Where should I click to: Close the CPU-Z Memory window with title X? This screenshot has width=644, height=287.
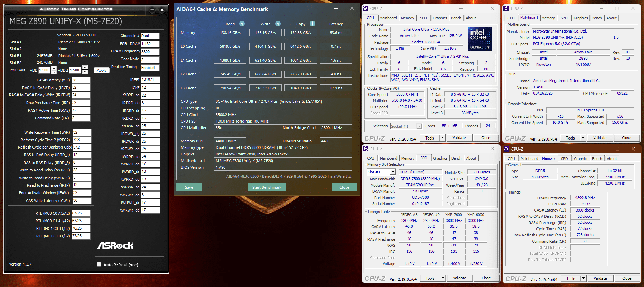pyautogui.click(x=633, y=149)
